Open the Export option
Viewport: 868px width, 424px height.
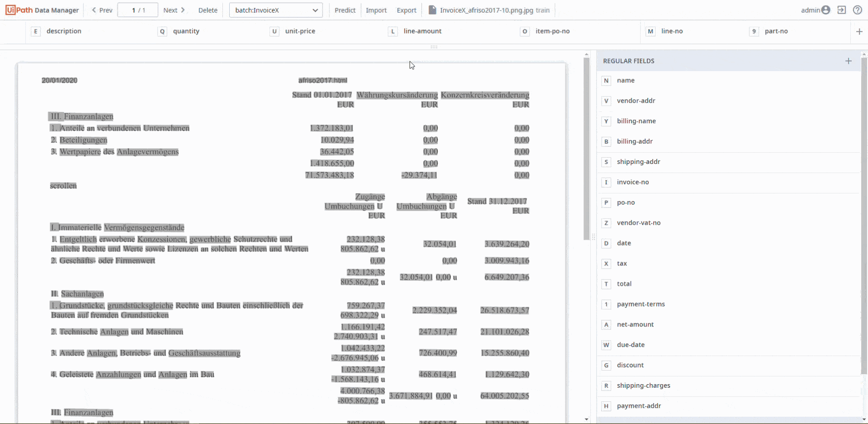[x=406, y=10]
